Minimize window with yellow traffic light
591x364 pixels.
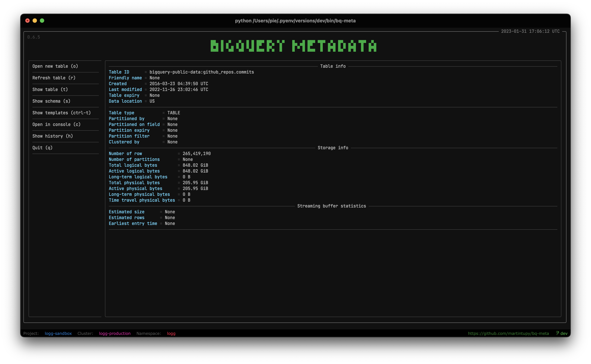point(35,21)
